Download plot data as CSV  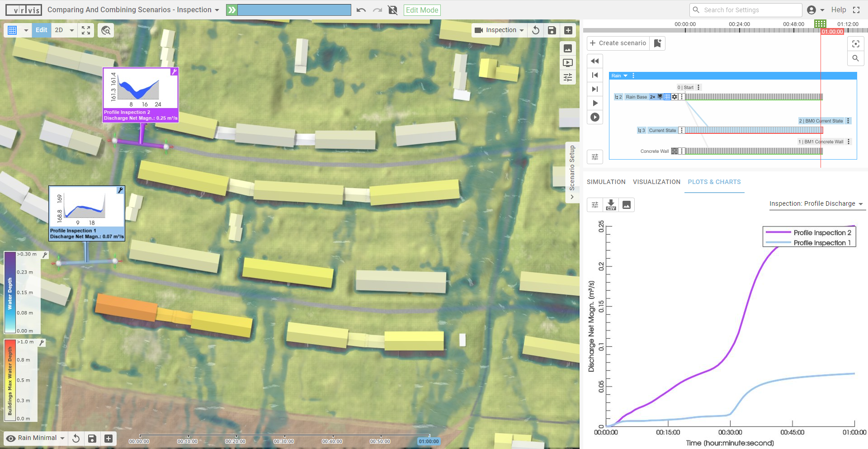pos(611,205)
